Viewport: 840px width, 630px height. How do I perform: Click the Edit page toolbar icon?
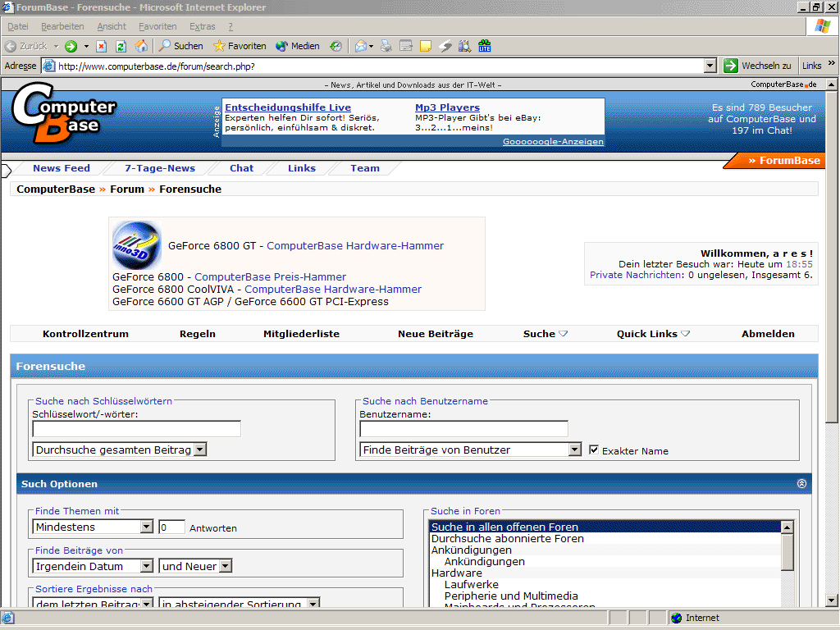pyautogui.click(x=406, y=46)
